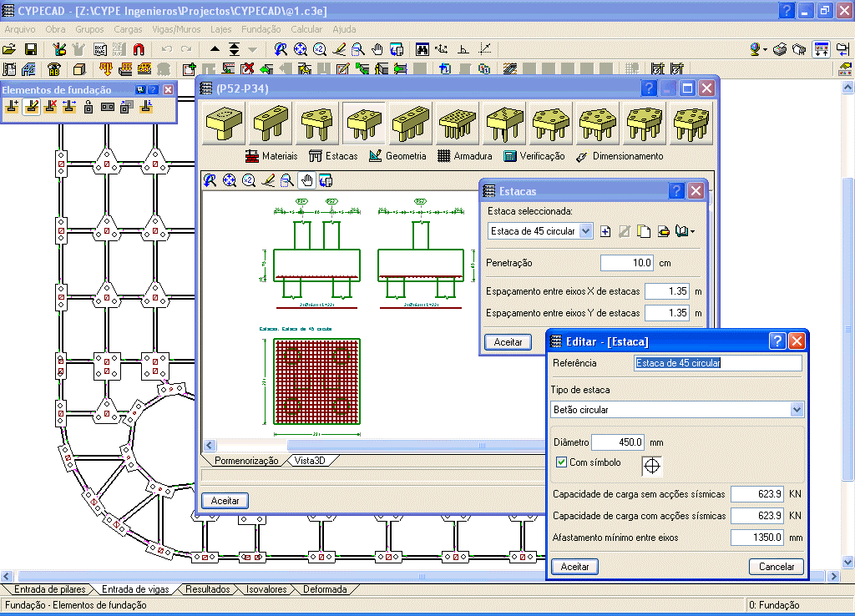Switch to Isovalores tab
Viewport: 855px width, 616px height.
click(x=266, y=589)
